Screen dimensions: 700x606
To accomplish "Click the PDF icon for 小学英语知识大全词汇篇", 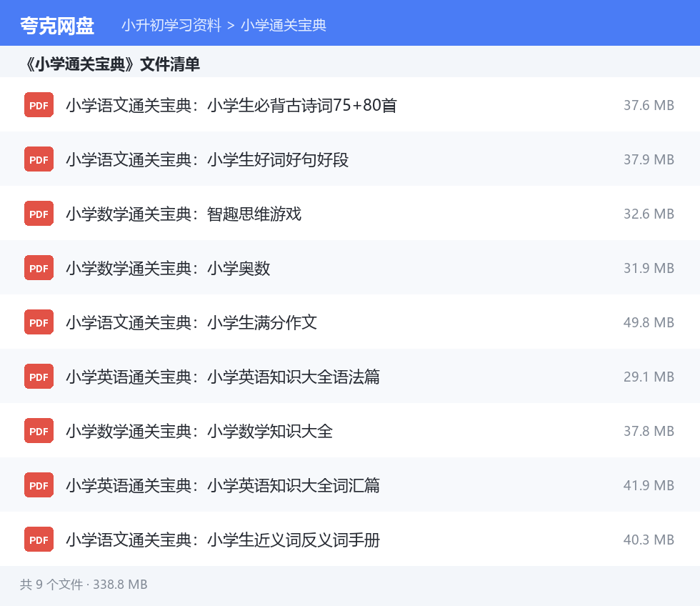I will tap(39, 485).
